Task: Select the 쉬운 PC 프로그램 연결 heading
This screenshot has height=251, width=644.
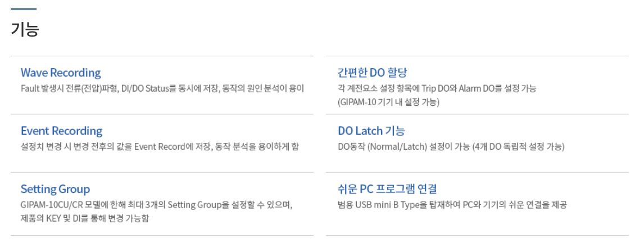Action: tap(387, 189)
